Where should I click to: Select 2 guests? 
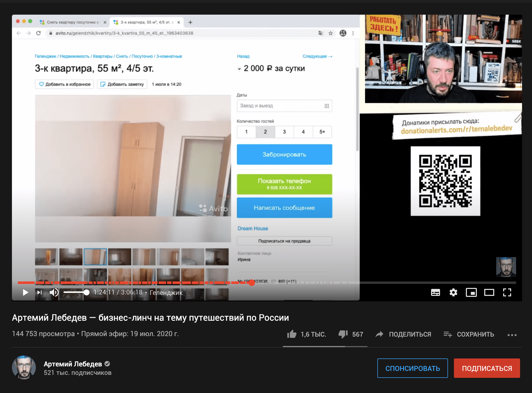pyautogui.click(x=266, y=132)
